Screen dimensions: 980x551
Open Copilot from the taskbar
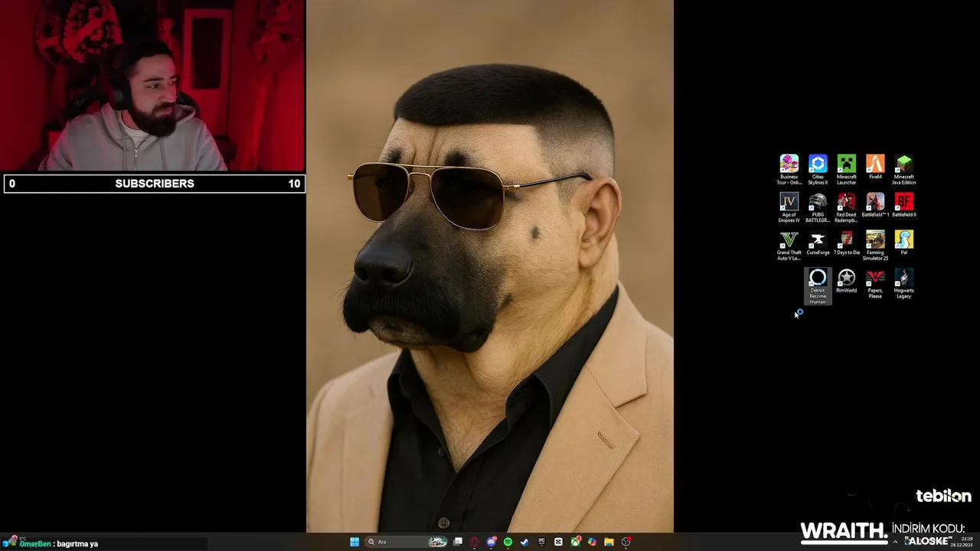tap(592, 542)
